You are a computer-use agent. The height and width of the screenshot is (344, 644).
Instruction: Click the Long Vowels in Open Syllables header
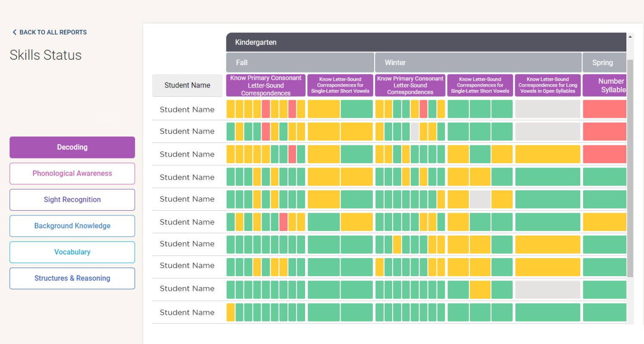coord(548,85)
